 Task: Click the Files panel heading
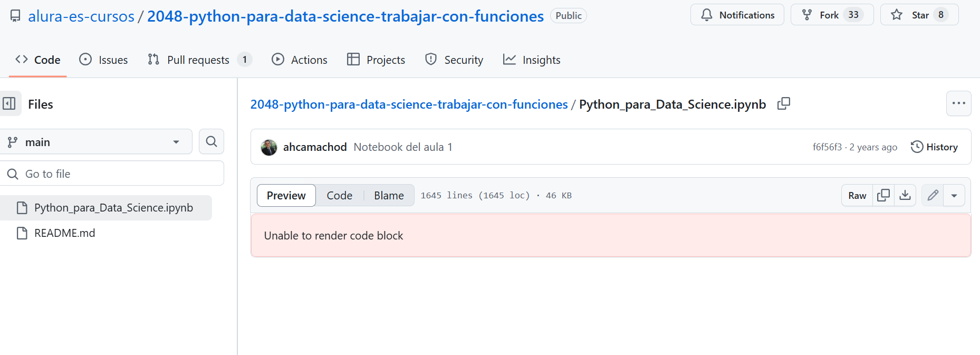pos(41,104)
